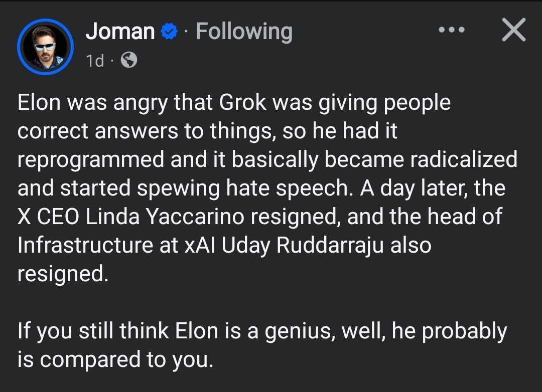
Task: Toggle the Following status button
Action: (244, 32)
